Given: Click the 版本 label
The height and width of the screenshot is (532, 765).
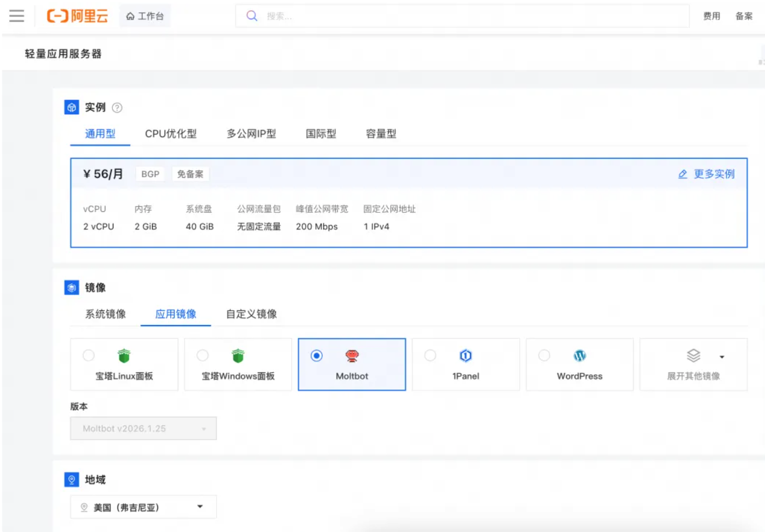Looking at the screenshot, I should pos(79,406).
